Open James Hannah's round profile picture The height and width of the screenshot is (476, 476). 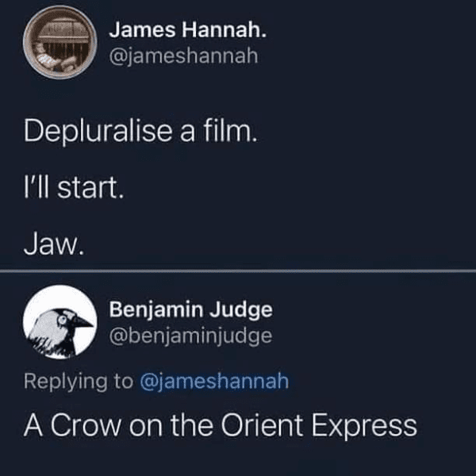point(60,43)
